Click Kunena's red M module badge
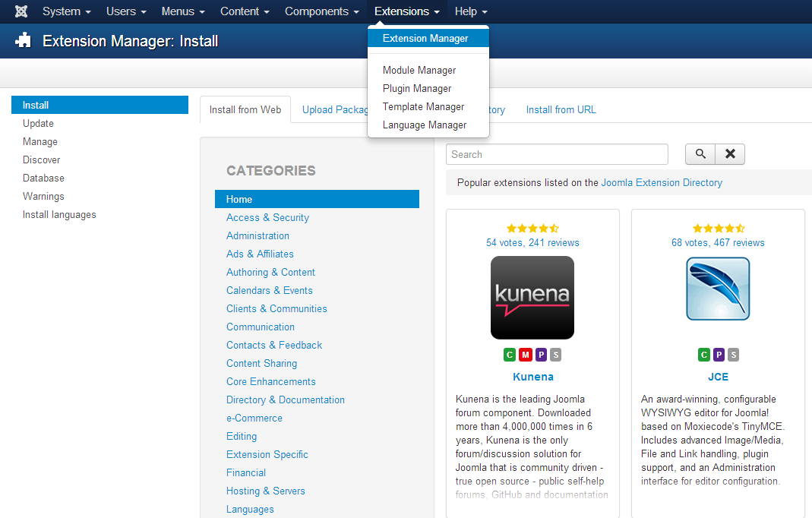812x518 pixels. (x=525, y=355)
